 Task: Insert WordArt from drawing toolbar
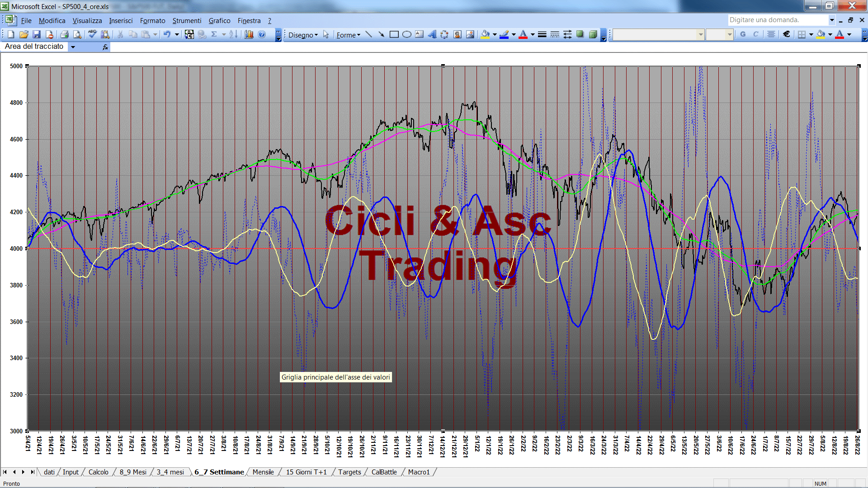pyautogui.click(x=432, y=34)
